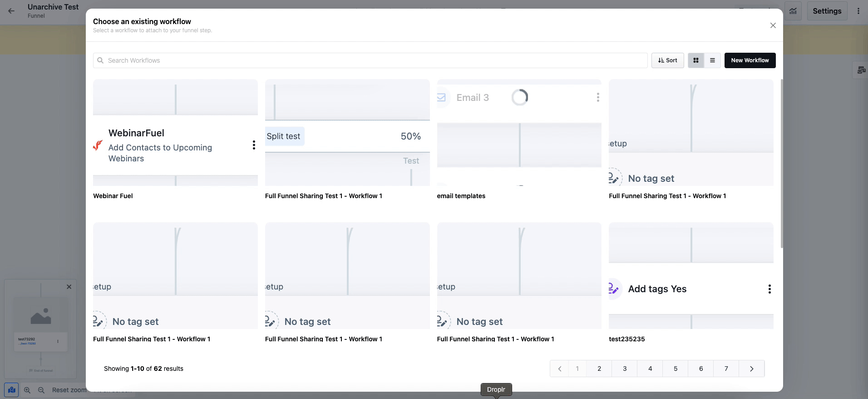Select the email templates workflow card
The height and width of the screenshot is (399, 868).
click(x=519, y=133)
